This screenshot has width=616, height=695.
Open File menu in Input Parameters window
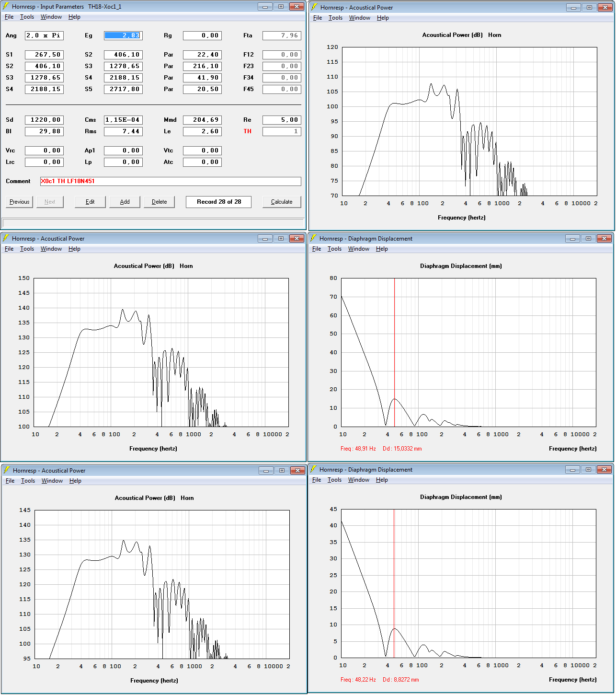tap(9, 17)
